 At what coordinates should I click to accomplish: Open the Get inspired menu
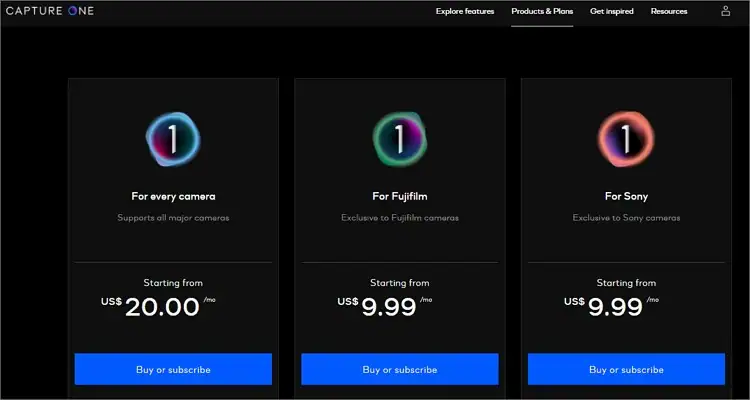point(612,11)
